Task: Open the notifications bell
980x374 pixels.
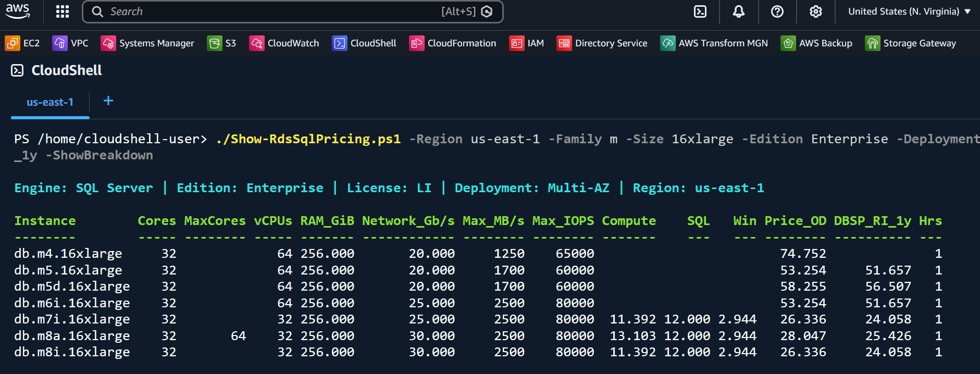Action: (x=739, y=11)
